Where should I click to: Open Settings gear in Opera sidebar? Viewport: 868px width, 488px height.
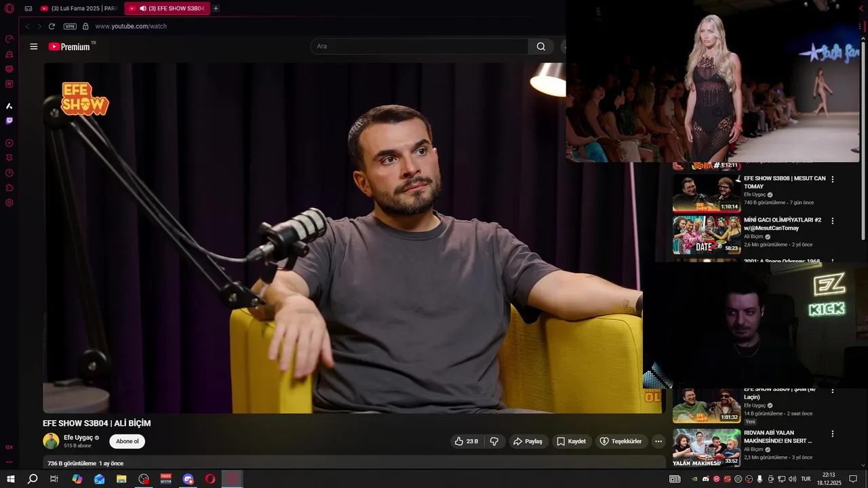point(9,203)
